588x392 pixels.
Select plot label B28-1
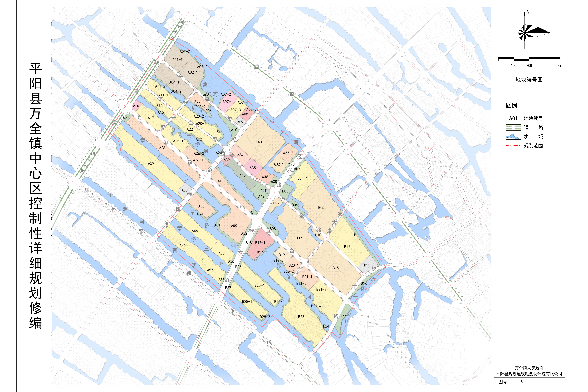click(x=247, y=302)
